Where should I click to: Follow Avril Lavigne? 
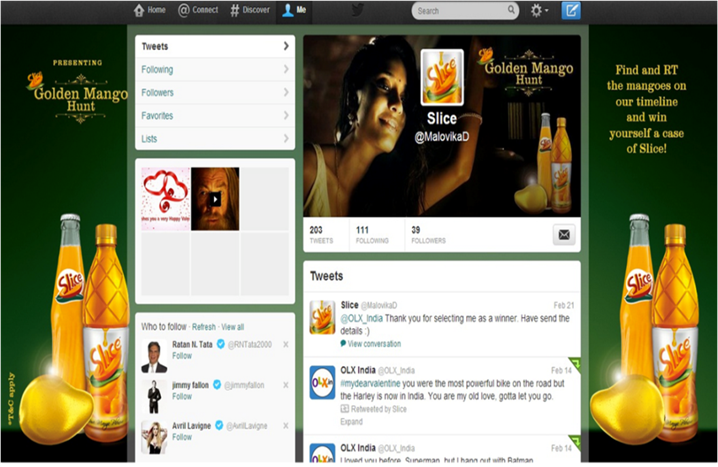click(x=182, y=437)
